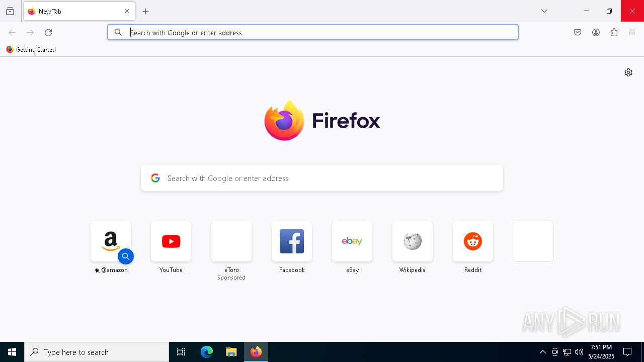Click the Firefox logo on new tab page
The image size is (644, 362).
point(322,120)
